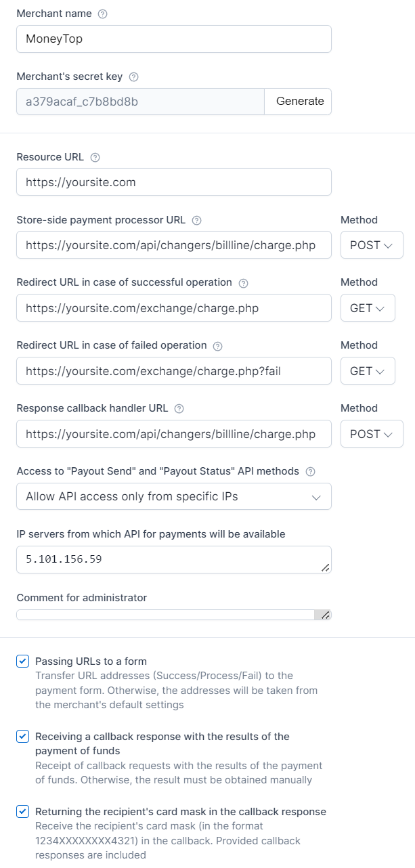415x868 pixels.
Task: Open Method dropdown for failed redirect URL
Action: (367, 371)
